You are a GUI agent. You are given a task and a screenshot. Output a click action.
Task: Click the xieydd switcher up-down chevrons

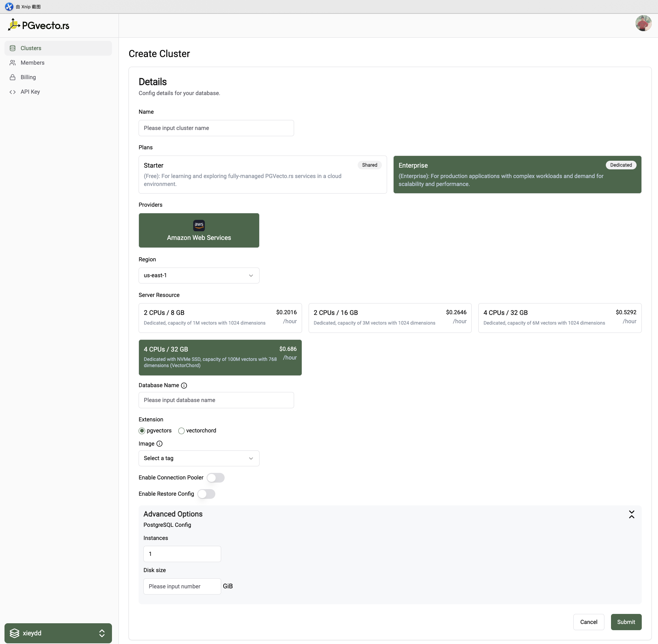pyautogui.click(x=102, y=633)
